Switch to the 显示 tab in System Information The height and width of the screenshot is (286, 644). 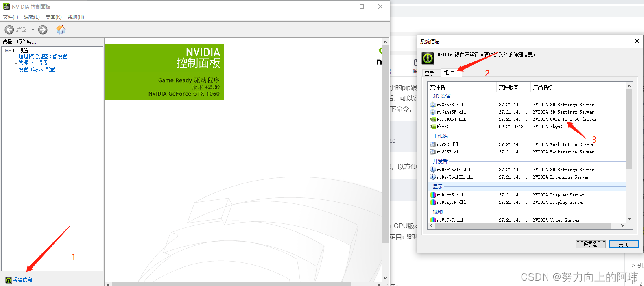point(430,73)
